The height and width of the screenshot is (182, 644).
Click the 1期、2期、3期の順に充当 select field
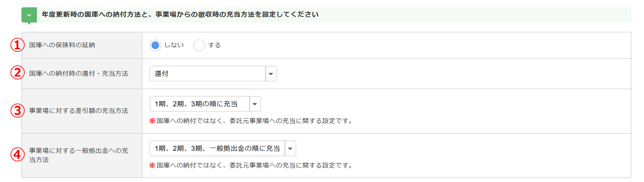199,104
